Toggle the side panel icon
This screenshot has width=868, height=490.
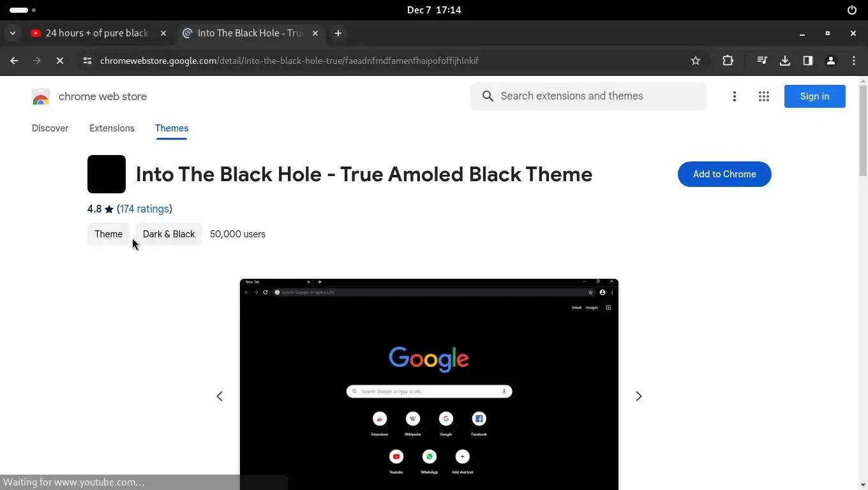(808, 61)
